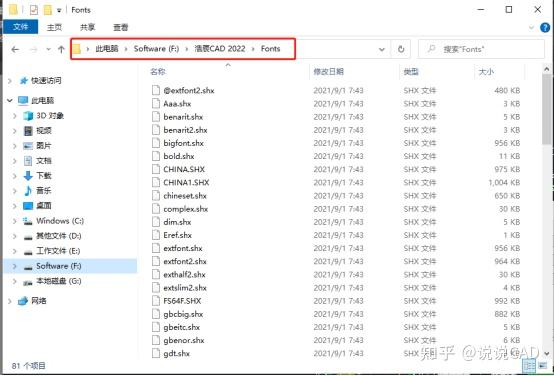Click the blue Help question icon
This screenshot has height=376, width=554.
coord(546,28)
